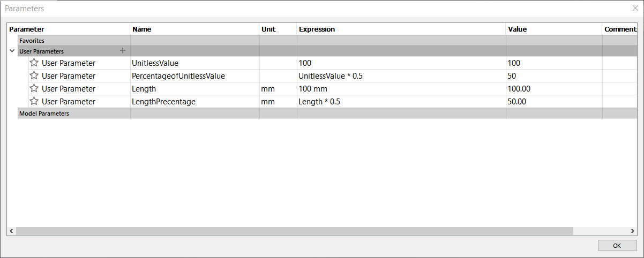Edit the expression 100 mm
The height and width of the screenshot is (258, 644).
[x=401, y=89]
